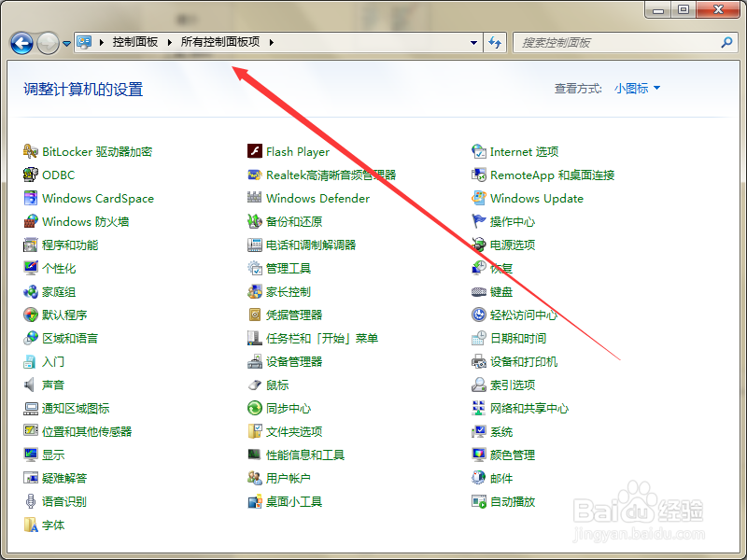Open the 通知区域图标 link
This screenshot has height=560, width=747.
(76, 409)
